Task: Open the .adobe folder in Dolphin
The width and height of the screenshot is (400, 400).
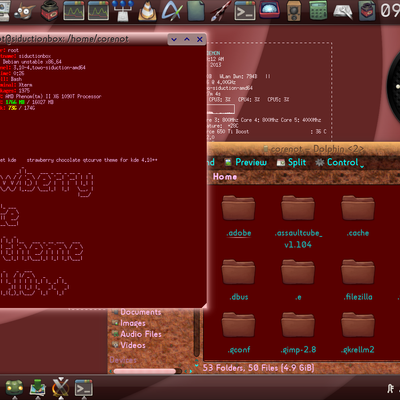Action: click(x=239, y=217)
